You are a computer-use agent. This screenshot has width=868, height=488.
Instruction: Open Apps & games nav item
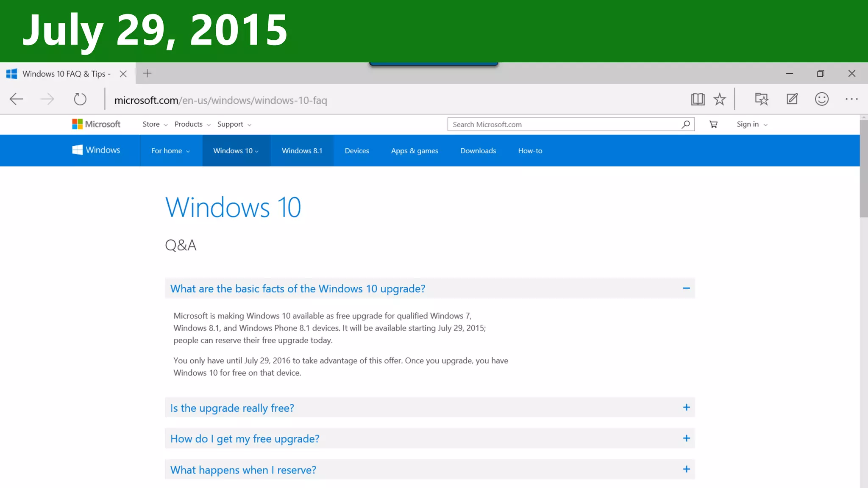pyautogui.click(x=415, y=151)
